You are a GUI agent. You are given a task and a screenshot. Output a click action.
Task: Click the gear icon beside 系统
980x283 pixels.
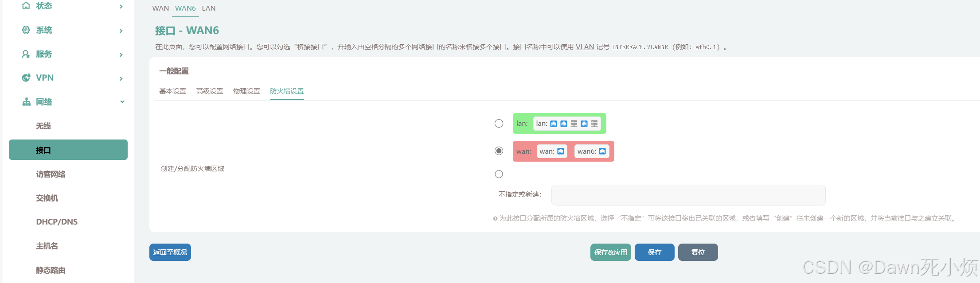click(x=26, y=30)
